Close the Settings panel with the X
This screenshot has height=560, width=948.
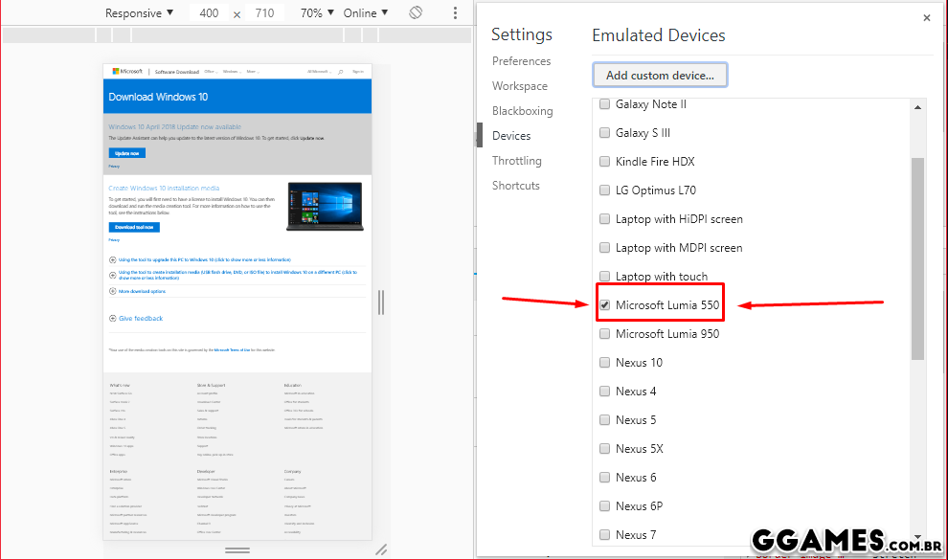(x=926, y=17)
